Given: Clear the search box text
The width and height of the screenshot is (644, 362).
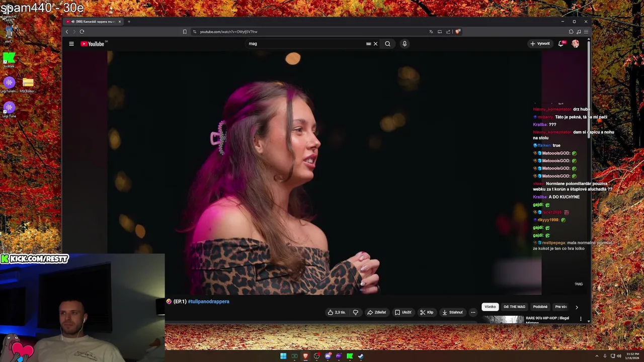Looking at the screenshot, I should point(375,44).
